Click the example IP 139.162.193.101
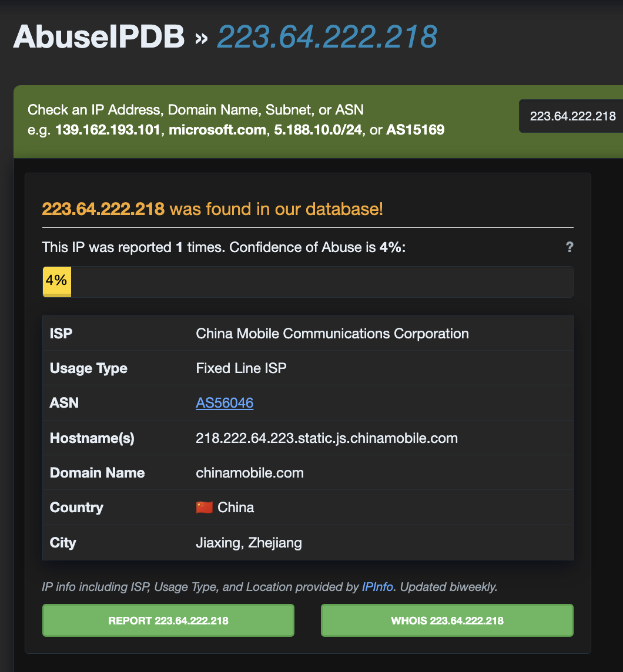The image size is (623, 672). tap(108, 130)
